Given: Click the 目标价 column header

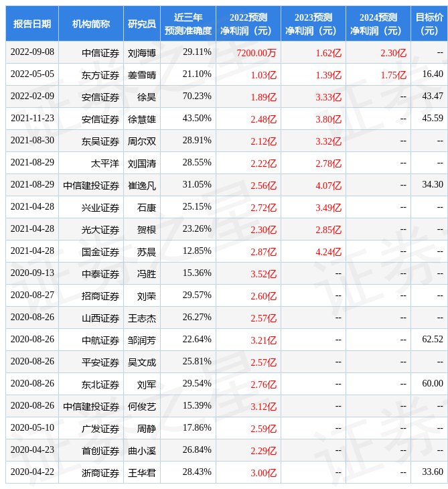Looking at the screenshot, I should [x=429, y=23].
